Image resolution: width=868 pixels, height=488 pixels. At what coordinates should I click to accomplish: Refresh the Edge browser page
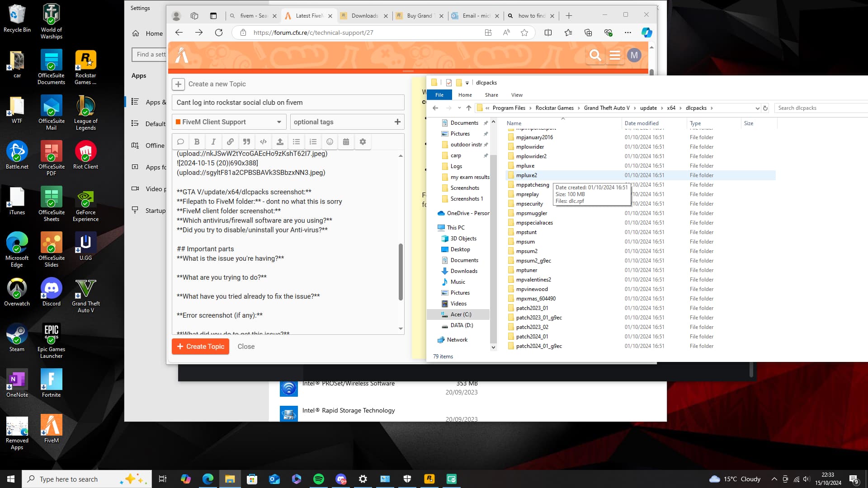[219, 33]
